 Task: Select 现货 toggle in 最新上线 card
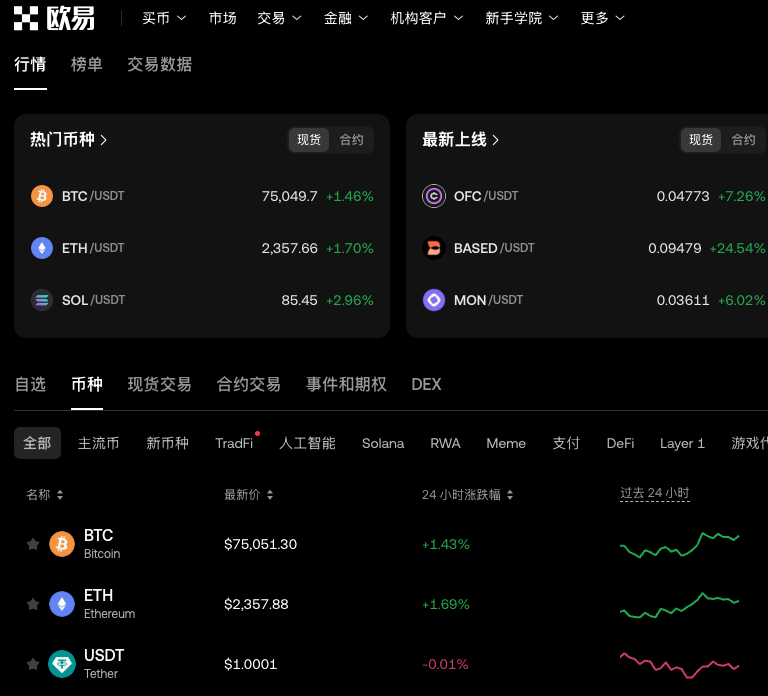(x=701, y=140)
